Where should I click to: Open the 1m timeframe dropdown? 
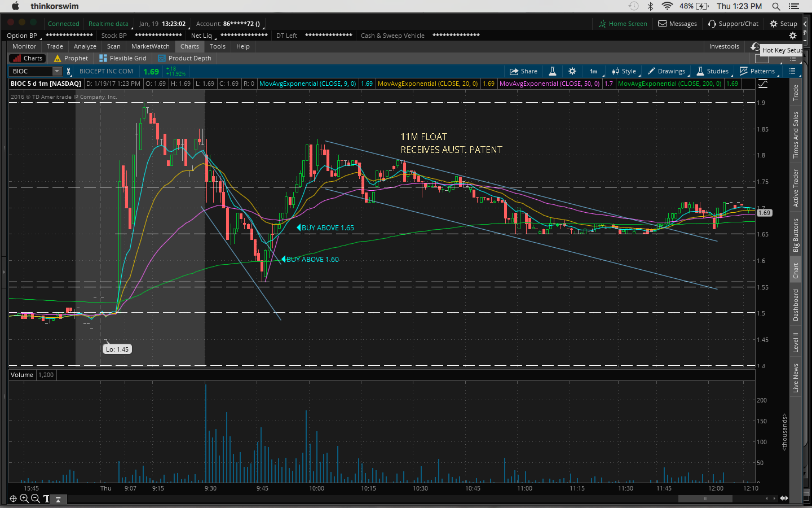pyautogui.click(x=594, y=71)
